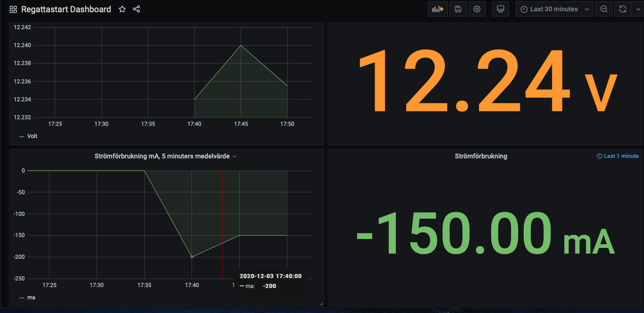
Task: Click the clock icon in the time picker
Action: [524, 9]
